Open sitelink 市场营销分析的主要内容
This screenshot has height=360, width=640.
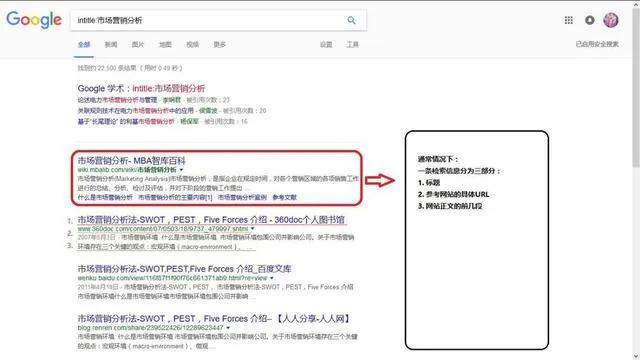175,197
